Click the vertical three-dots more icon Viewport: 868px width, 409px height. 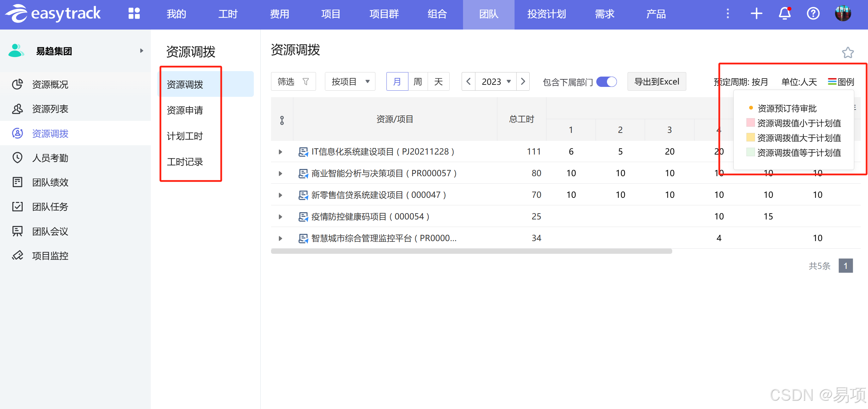pyautogui.click(x=728, y=14)
